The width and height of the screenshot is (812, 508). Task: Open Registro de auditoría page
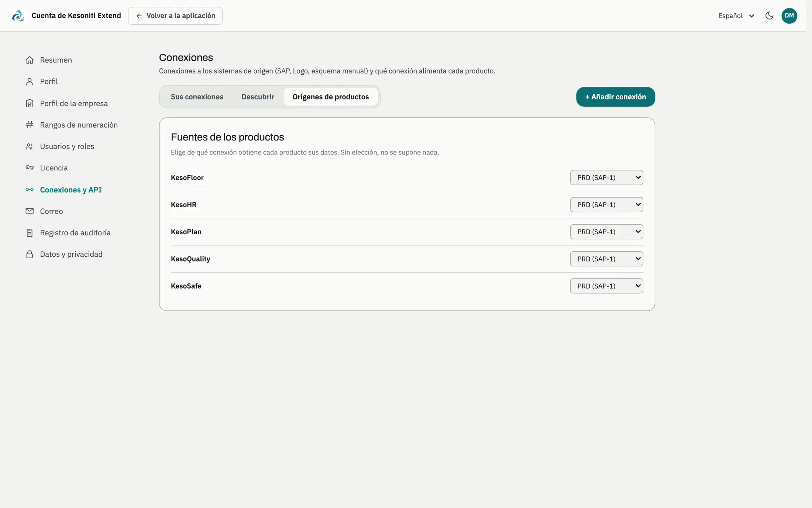[x=75, y=233]
